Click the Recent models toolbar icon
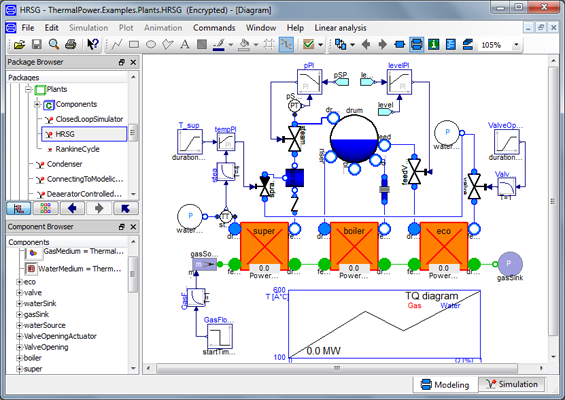Screen dimensions: 565x400 [341, 45]
